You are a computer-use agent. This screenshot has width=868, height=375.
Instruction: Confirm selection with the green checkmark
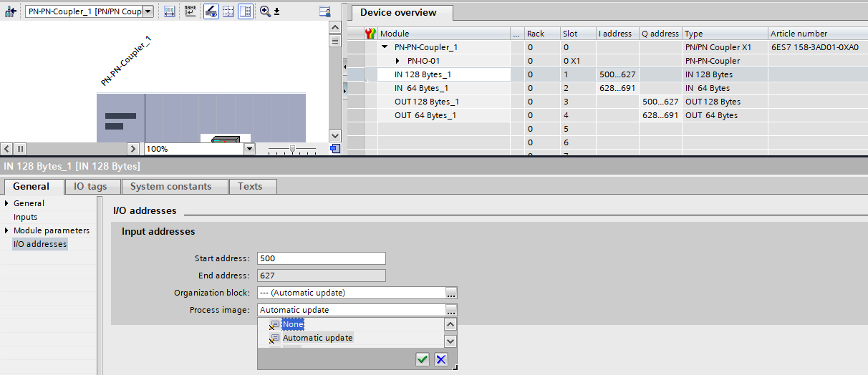(423, 359)
